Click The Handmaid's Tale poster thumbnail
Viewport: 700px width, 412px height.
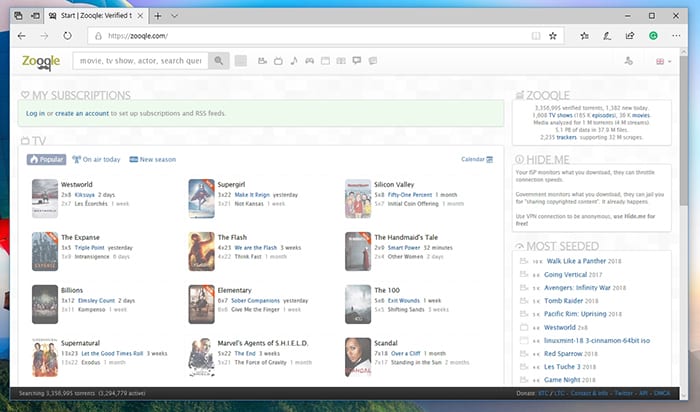pyautogui.click(x=358, y=251)
